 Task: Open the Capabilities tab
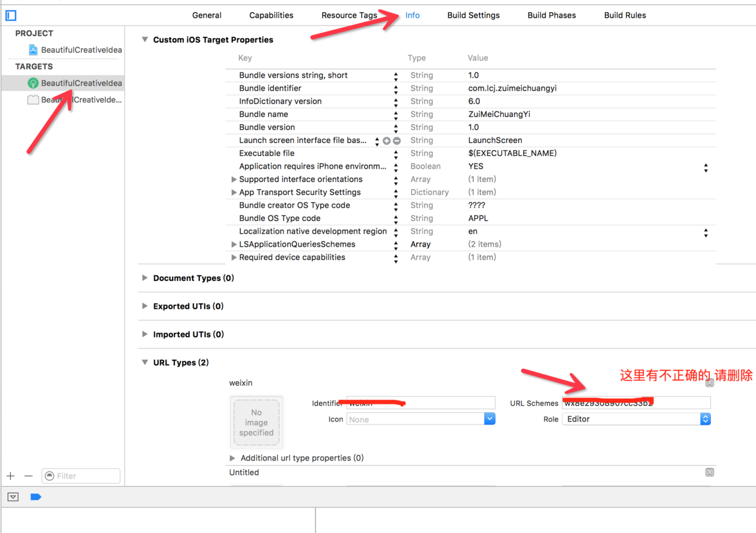(271, 15)
